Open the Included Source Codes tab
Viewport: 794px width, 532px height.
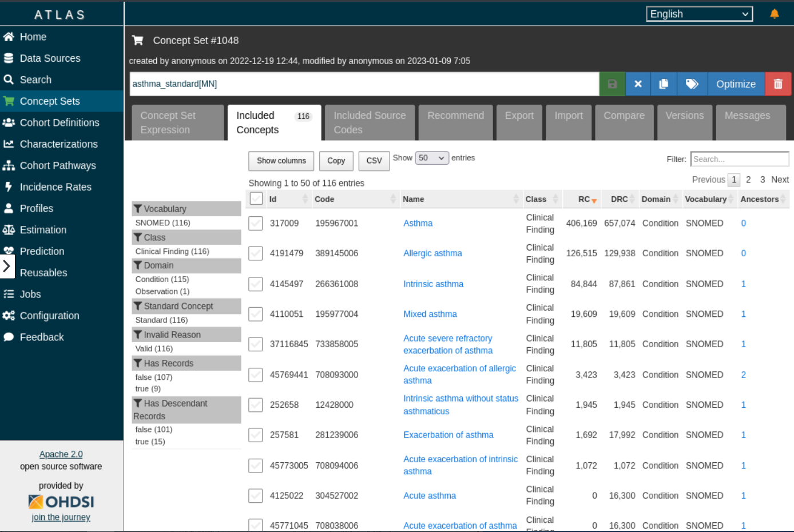pyautogui.click(x=370, y=122)
